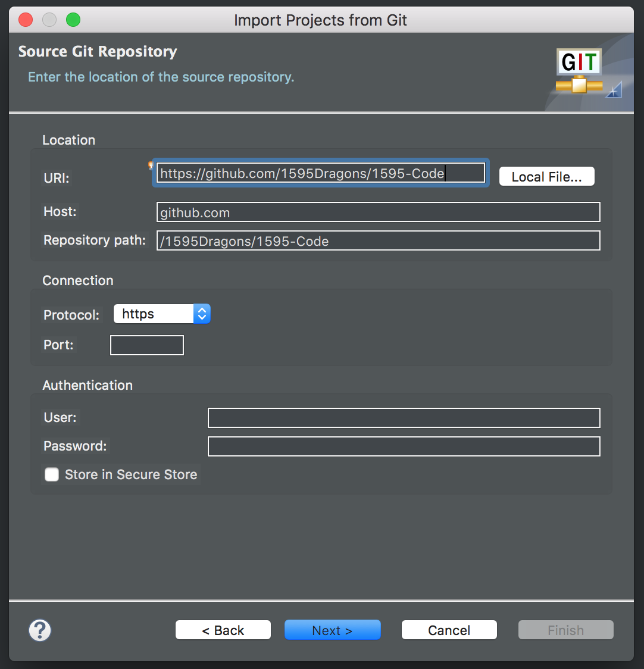
Task: Click the User: label
Action: tap(60, 417)
